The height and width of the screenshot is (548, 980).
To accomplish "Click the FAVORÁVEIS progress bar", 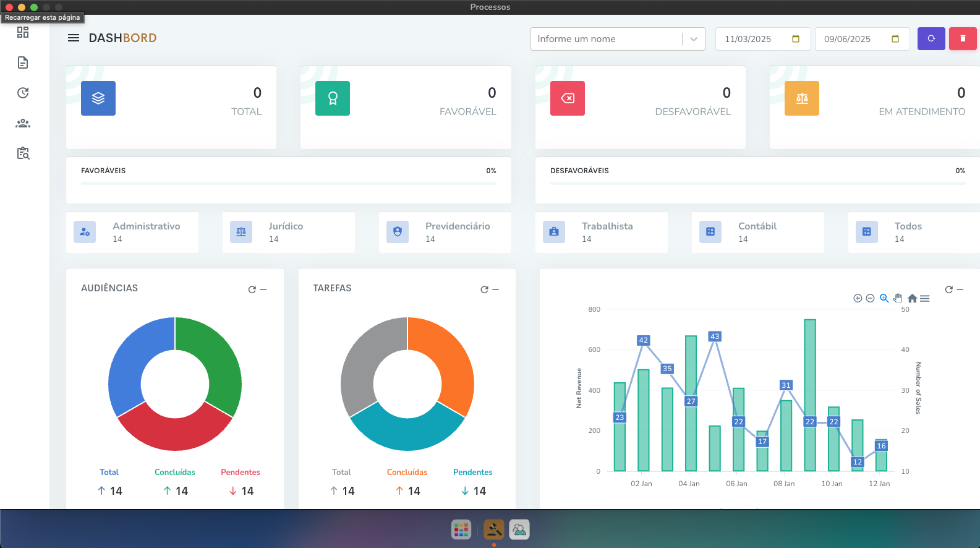I will (x=289, y=183).
